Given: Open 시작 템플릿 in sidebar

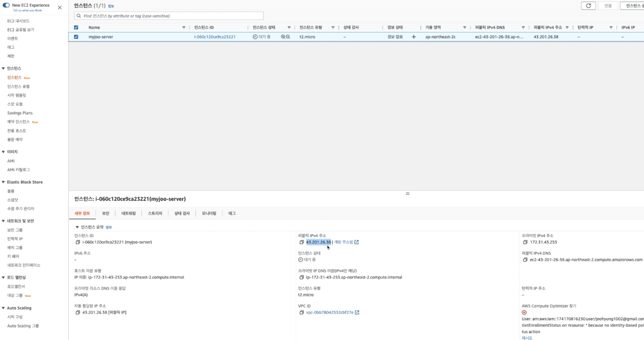Looking at the screenshot, I should (17, 95).
